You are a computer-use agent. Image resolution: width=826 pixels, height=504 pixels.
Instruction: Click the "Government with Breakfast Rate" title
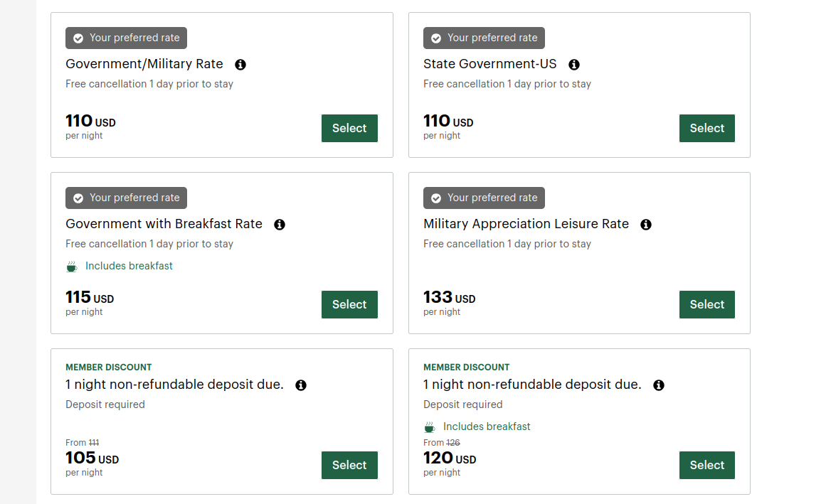tap(164, 224)
